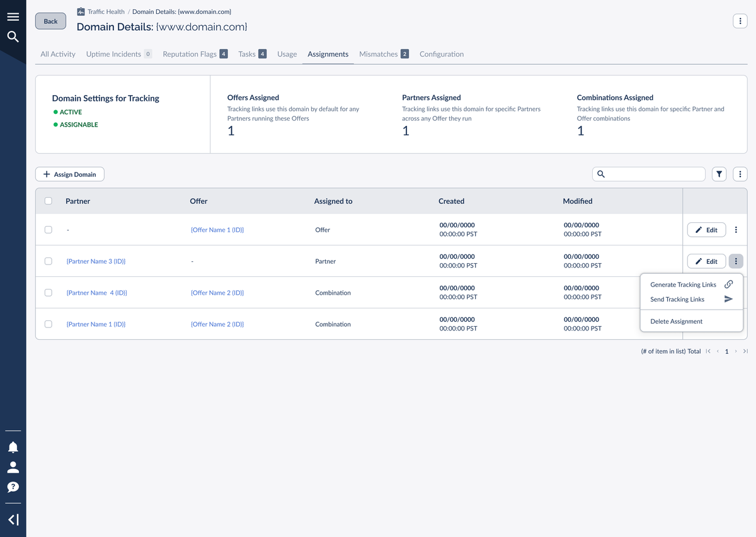Image resolution: width=756 pixels, height=537 pixels.
Task: Open the help question mark icon
Action: coord(13,487)
